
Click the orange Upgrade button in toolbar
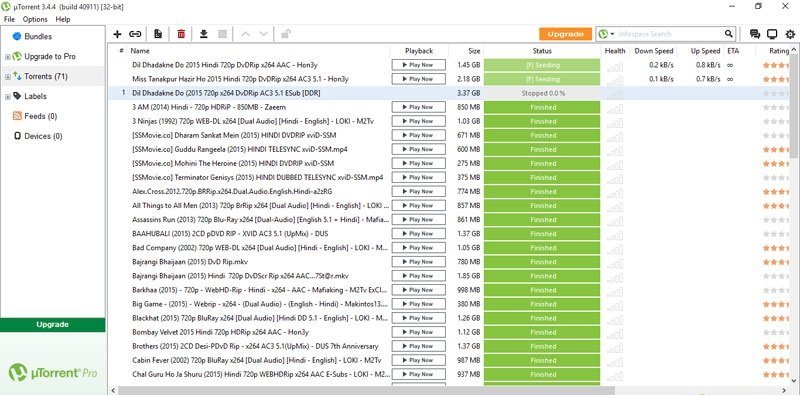coord(565,34)
